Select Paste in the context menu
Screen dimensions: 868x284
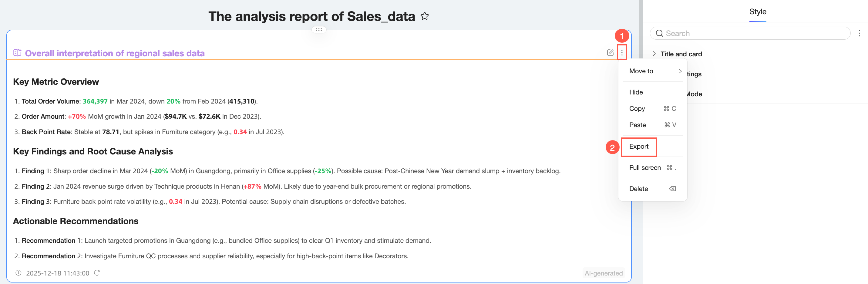637,125
